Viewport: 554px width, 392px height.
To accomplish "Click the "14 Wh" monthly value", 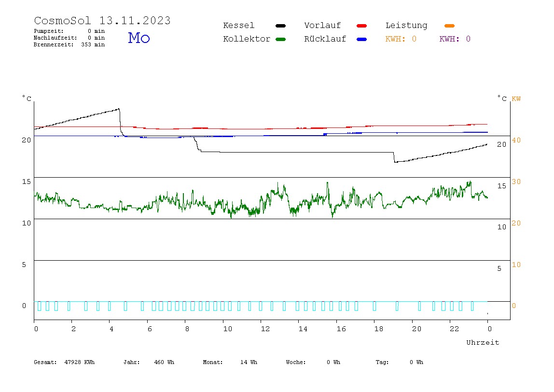I will 249,362.
